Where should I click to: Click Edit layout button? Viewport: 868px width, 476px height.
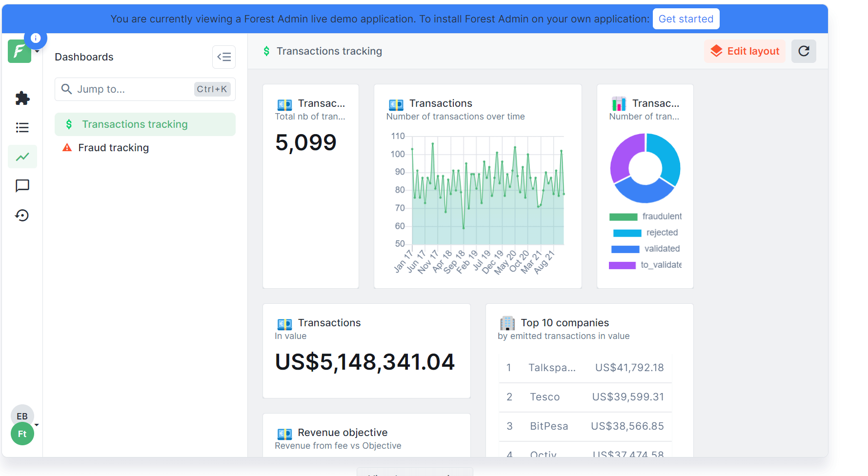click(x=745, y=51)
